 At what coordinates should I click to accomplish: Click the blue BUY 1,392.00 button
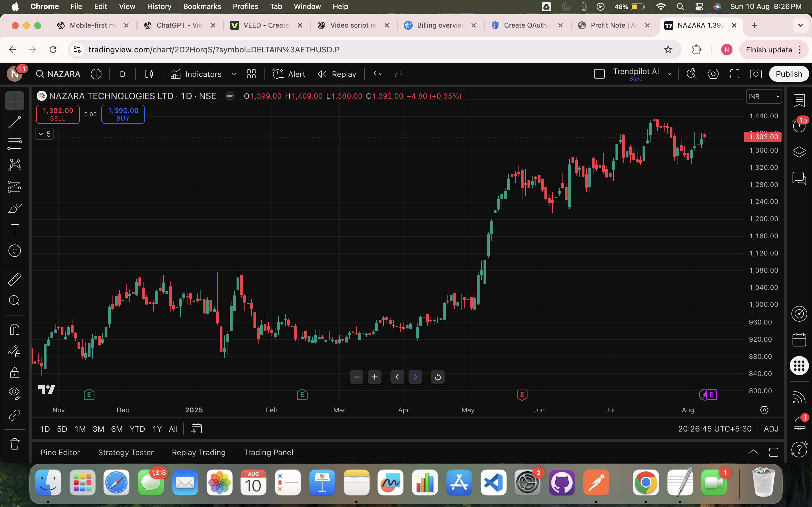[123, 114]
